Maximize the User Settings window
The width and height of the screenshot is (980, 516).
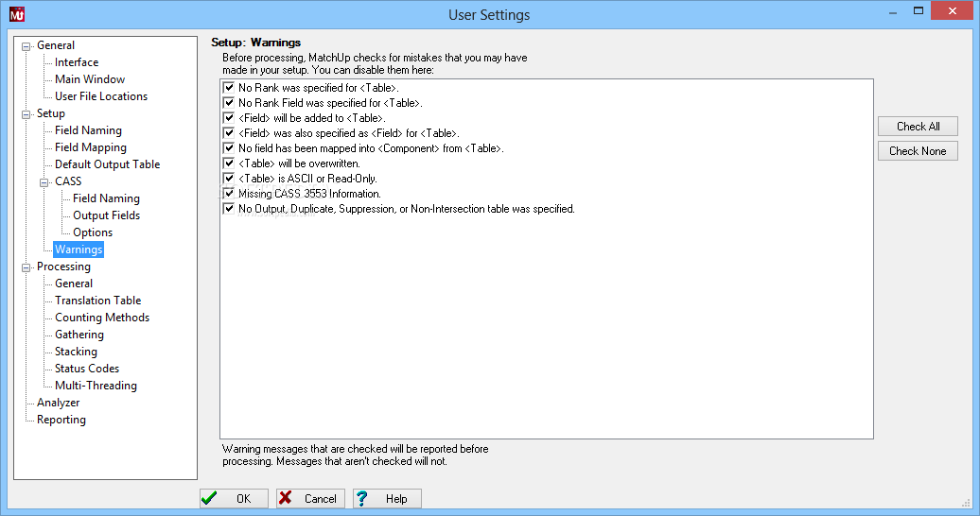pos(919,10)
